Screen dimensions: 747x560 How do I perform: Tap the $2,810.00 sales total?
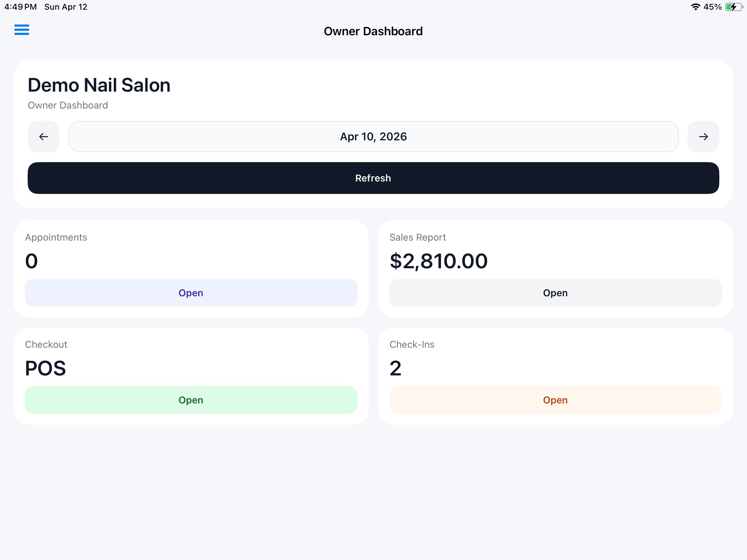439,261
